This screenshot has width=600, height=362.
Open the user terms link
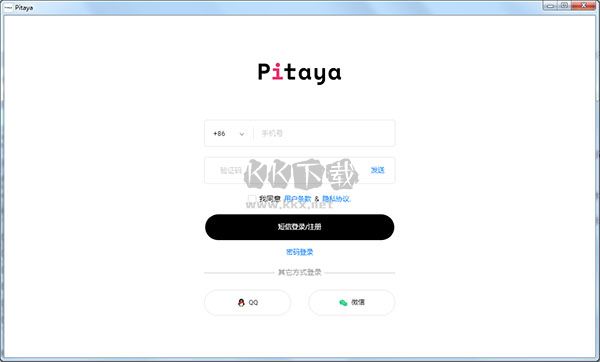[297, 199]
